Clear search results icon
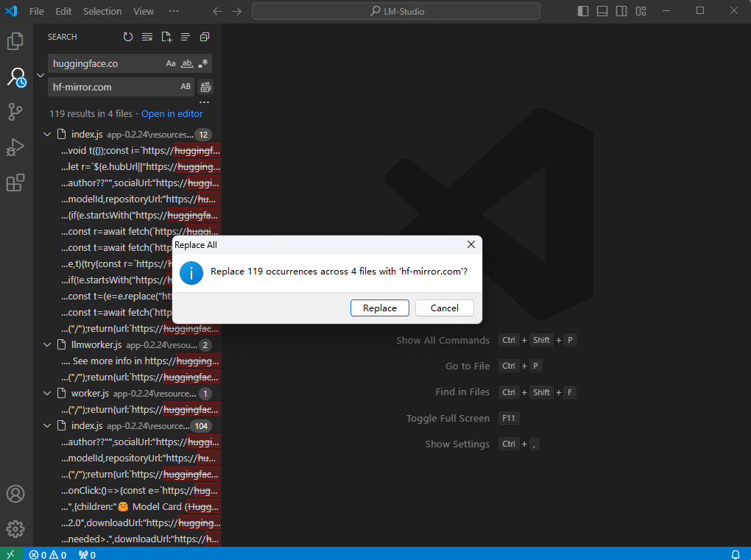Viewport: 751px width, 560px height. (x=147, y=37)
